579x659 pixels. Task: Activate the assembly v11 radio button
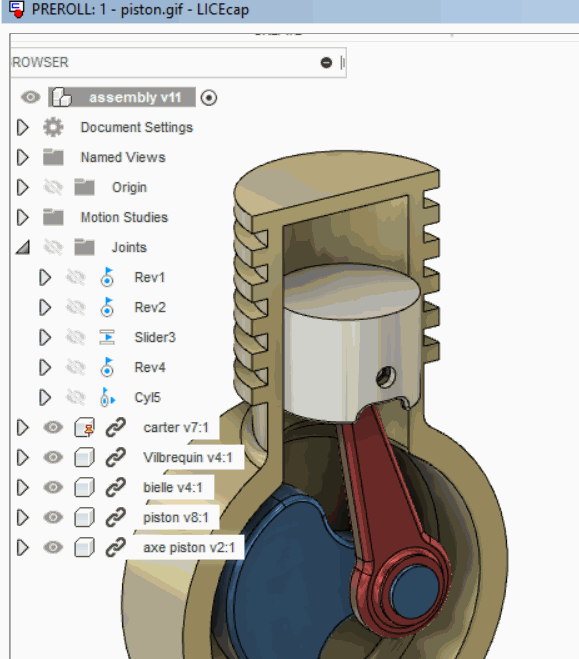pyautogui.click(x=209, y=98)
